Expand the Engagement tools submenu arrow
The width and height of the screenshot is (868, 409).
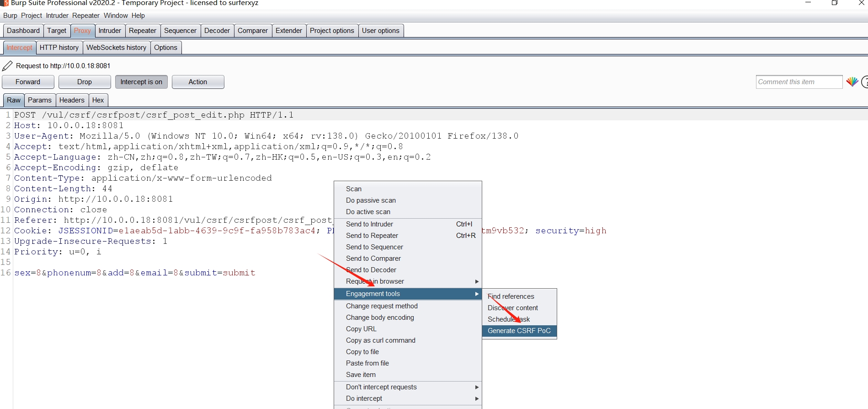[477, 294]
